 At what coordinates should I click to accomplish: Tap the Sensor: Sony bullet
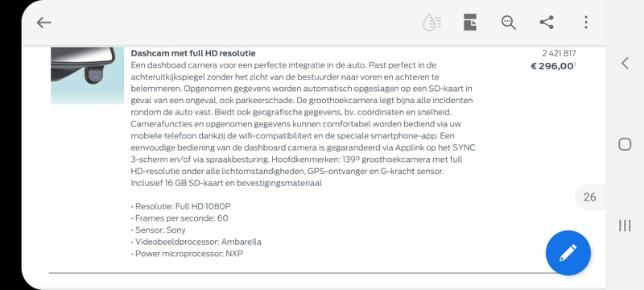point(158,230)
